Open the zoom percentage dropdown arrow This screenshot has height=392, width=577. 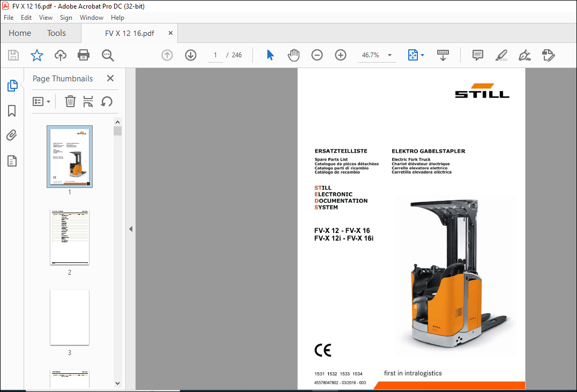click(x=389, y=55)
